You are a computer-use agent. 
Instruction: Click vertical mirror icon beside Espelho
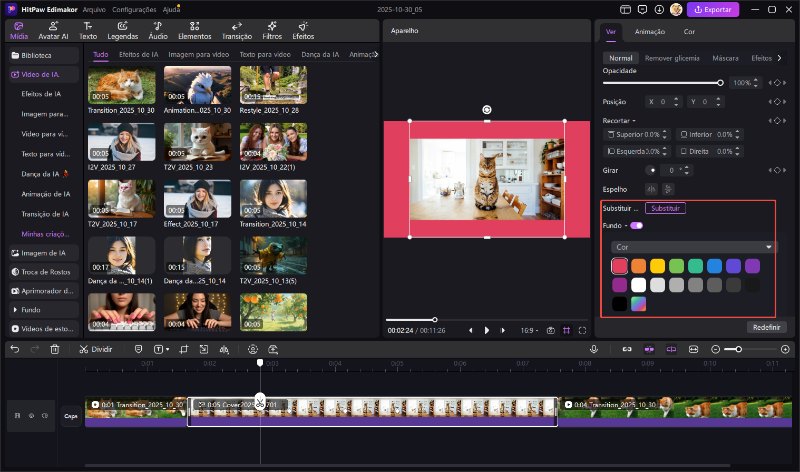pos(668,189)
